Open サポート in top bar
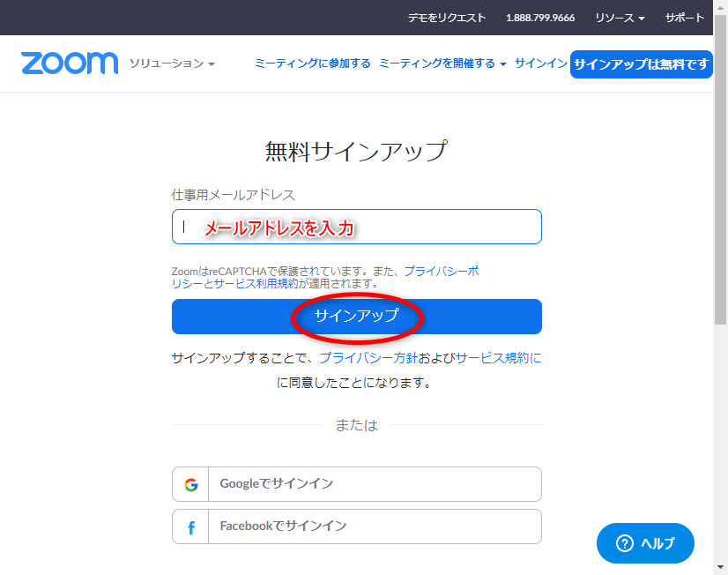728x575 pixels. [684, 18]
